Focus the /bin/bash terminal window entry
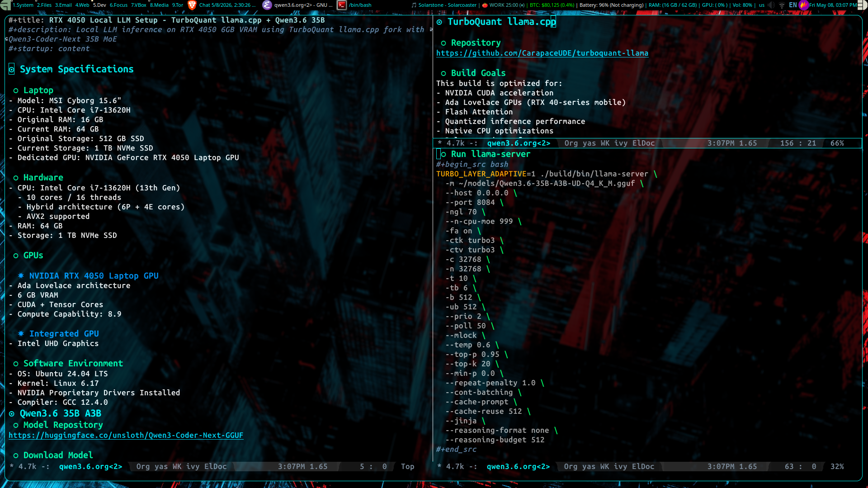 point(360,5)
